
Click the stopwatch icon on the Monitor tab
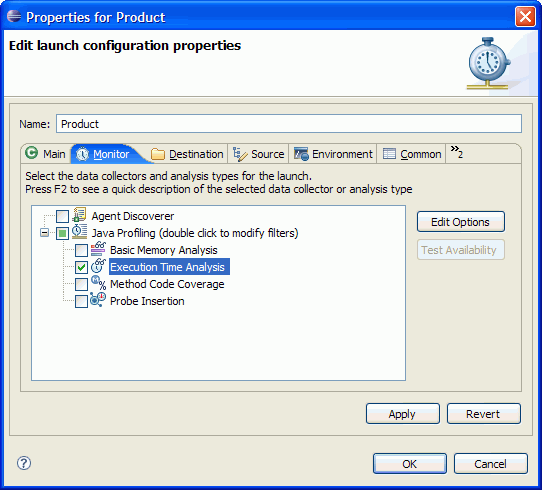pos(82,154)
